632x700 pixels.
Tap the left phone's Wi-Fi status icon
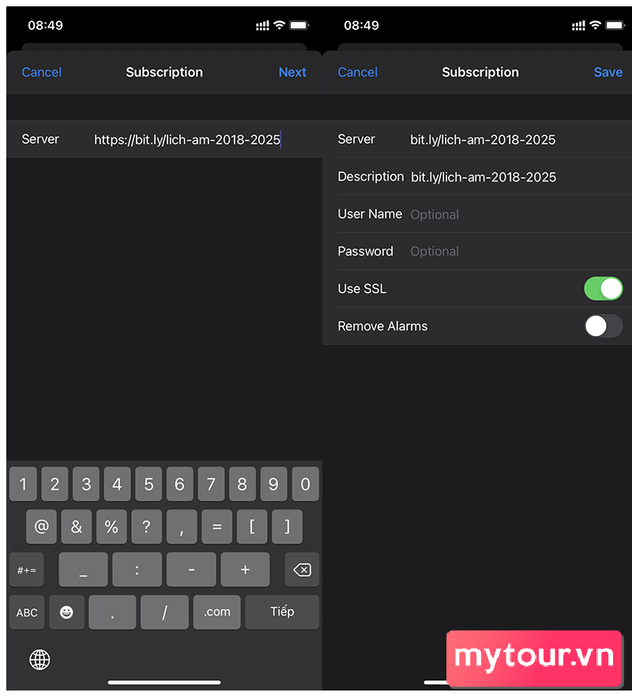pos(279,25)
